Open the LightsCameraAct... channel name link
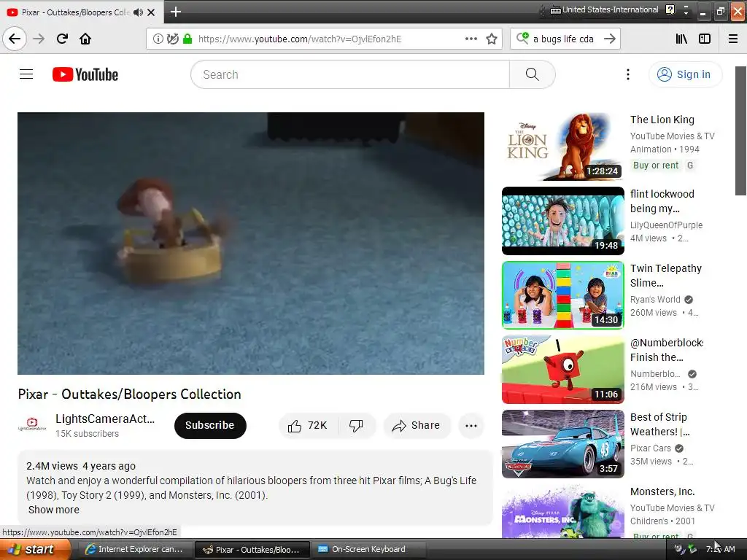This screenshot has width=747, height=560. [105, 419]
